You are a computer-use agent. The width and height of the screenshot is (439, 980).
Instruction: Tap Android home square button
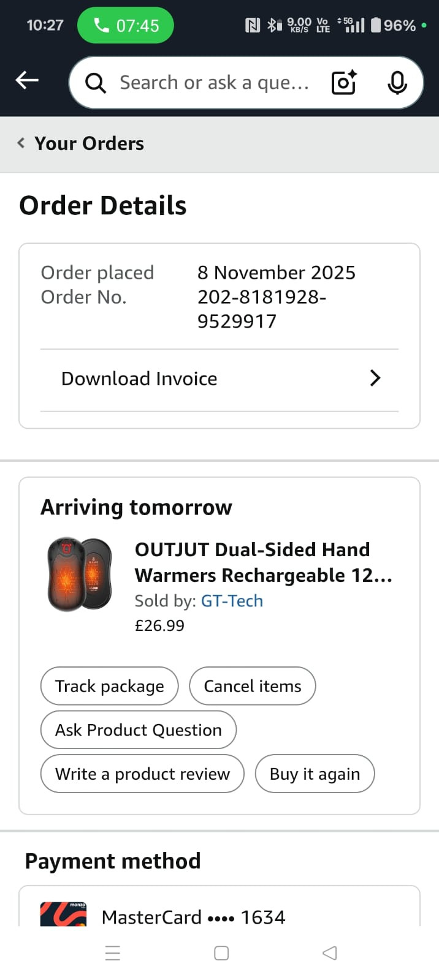221,953
